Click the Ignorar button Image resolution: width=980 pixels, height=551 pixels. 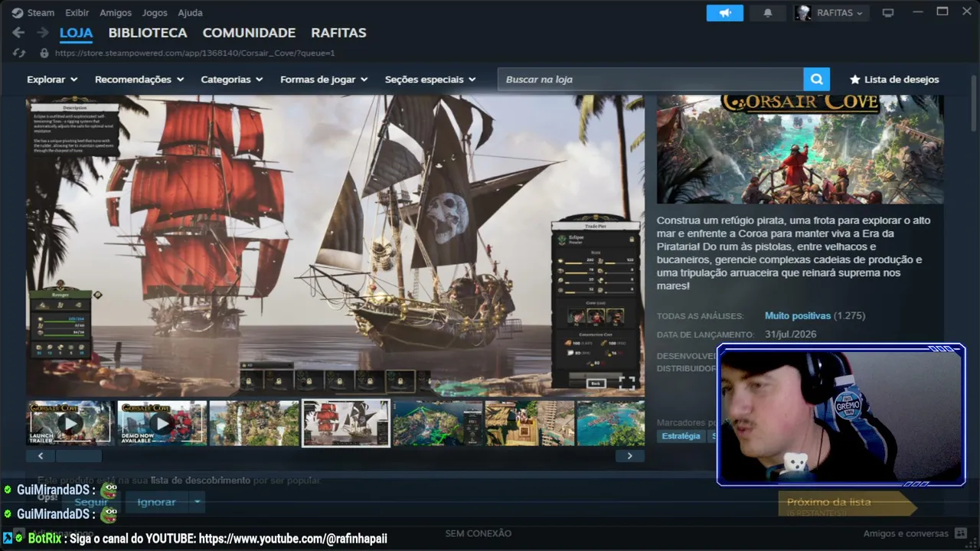pos(156,502)
